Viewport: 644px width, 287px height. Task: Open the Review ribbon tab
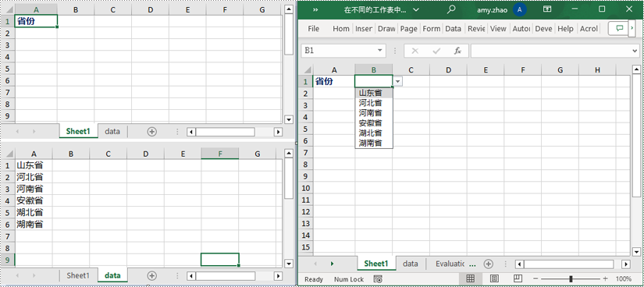[x=476, y=29]
